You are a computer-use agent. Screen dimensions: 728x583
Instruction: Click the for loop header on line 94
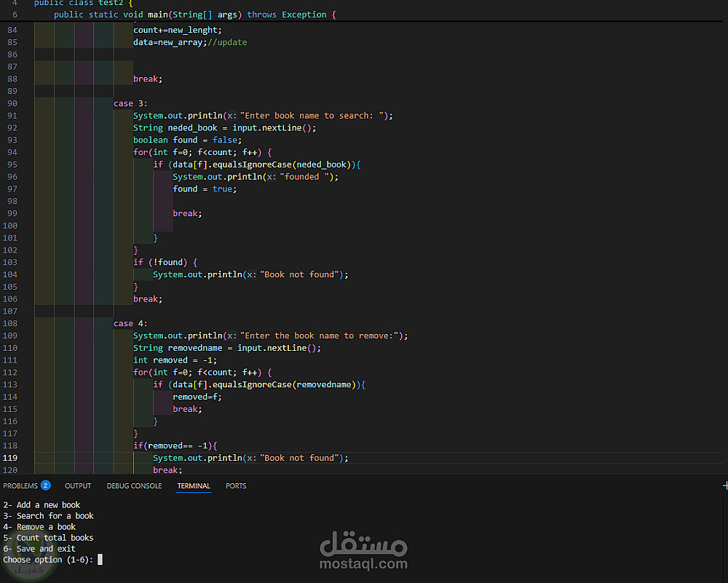click(x=202, y=152)
